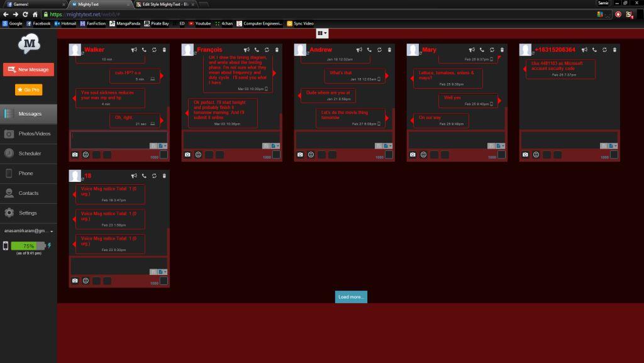Click Andrew's contact avatar
Viewport: 644px width, 363px height.
pyautogui.click(x=300, y=50)
